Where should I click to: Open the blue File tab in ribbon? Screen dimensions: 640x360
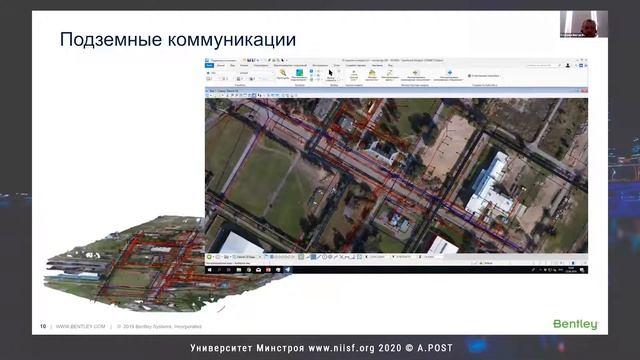click(209, 65)
